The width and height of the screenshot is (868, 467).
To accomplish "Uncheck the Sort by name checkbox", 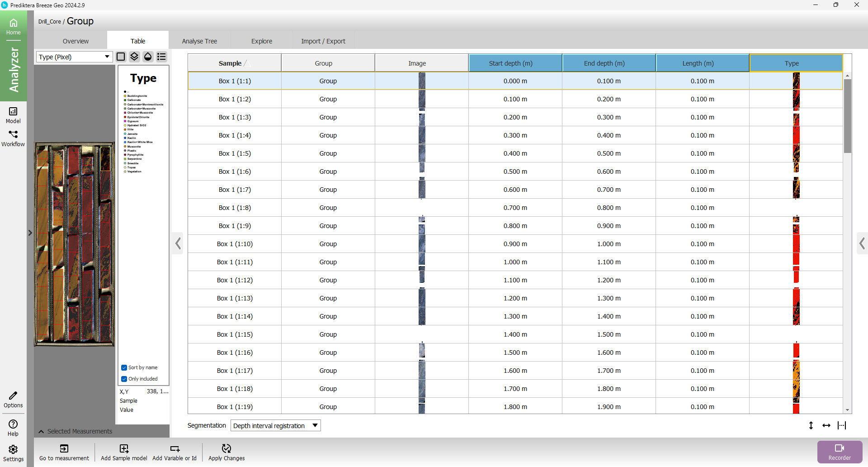I will coord(124,367).
